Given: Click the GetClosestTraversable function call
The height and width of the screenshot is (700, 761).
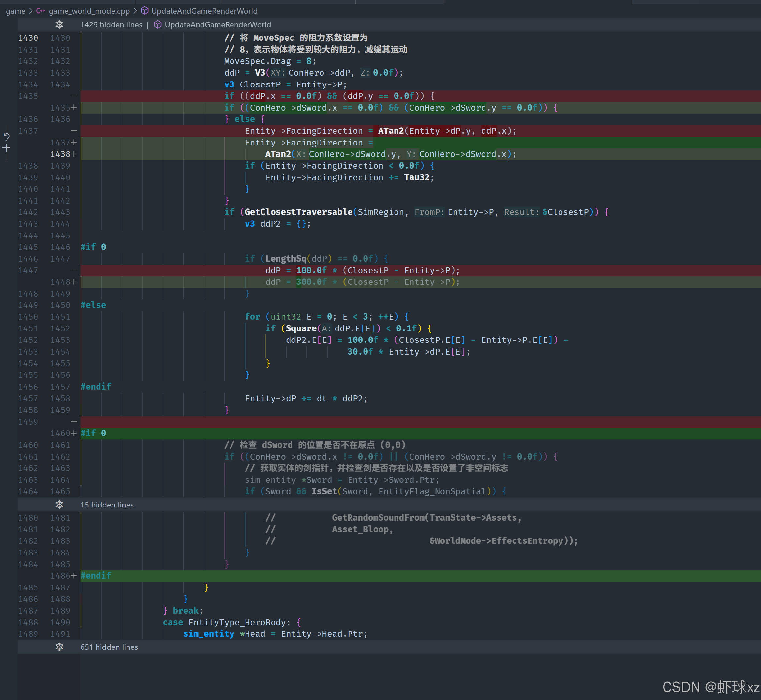Looking at the screenshot, I should (298, 212).
